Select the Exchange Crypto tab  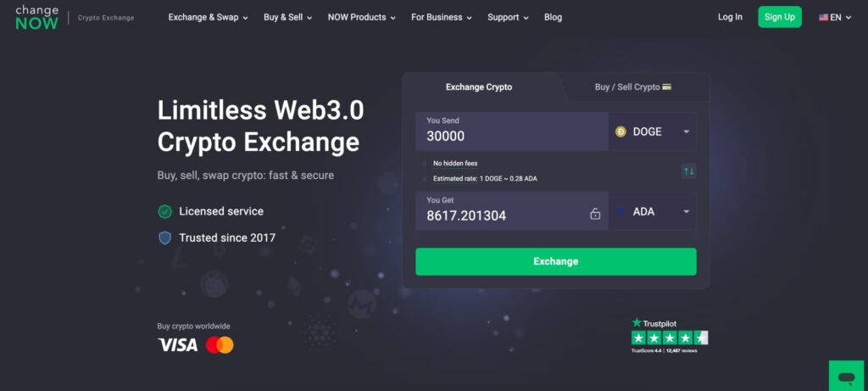coord(479,87)
